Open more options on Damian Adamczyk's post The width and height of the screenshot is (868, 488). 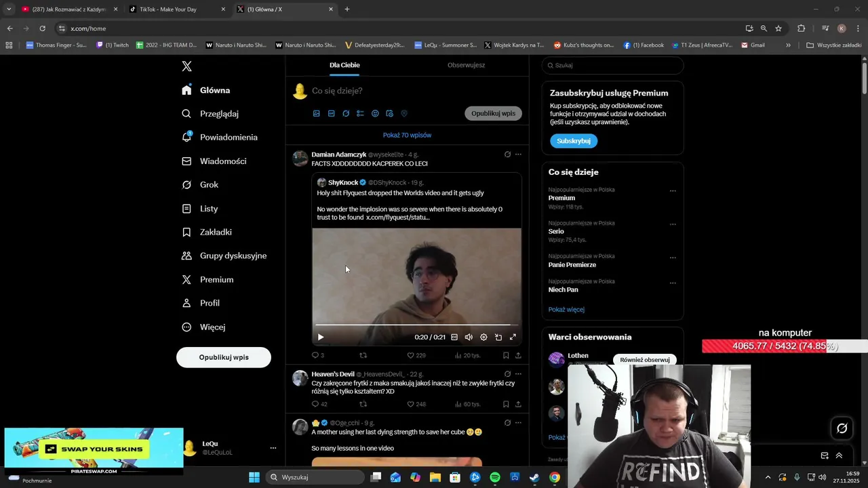pyautogui.click(x=518, y=155)
